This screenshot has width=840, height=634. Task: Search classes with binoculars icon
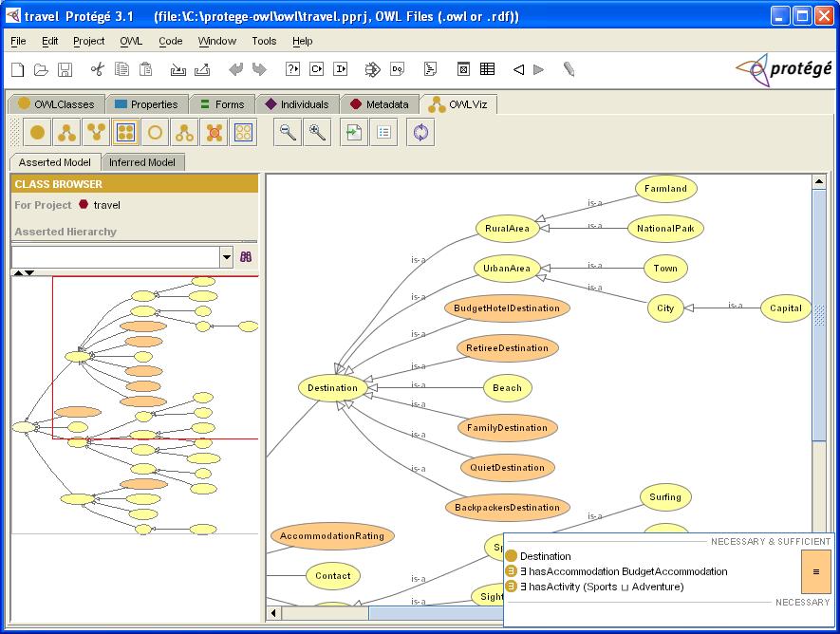246,257
